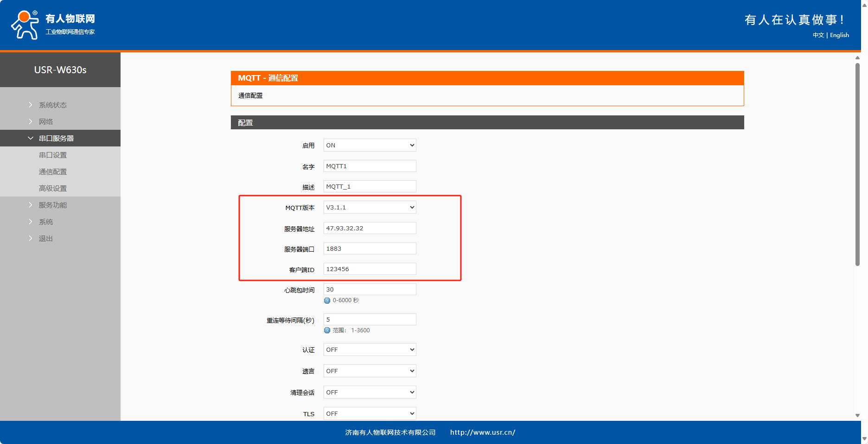
Task: Toggle the 遗言 OFF selector
Action: click(370, 371)
